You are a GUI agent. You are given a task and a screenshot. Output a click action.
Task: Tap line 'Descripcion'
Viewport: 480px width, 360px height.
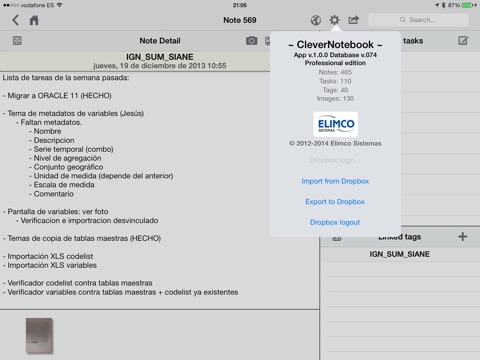[52, 140]
